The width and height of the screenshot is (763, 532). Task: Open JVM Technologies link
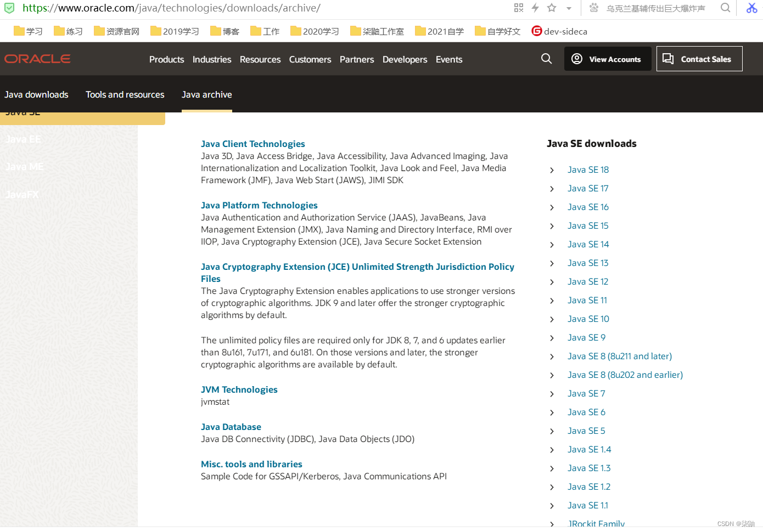click(x=239, y=389)
